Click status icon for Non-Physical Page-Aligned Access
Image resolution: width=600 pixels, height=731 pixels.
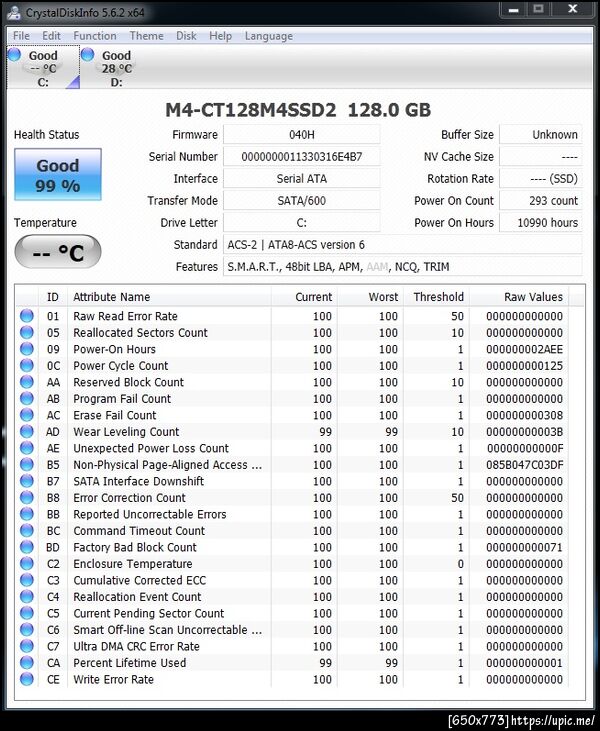pos(27,465)
